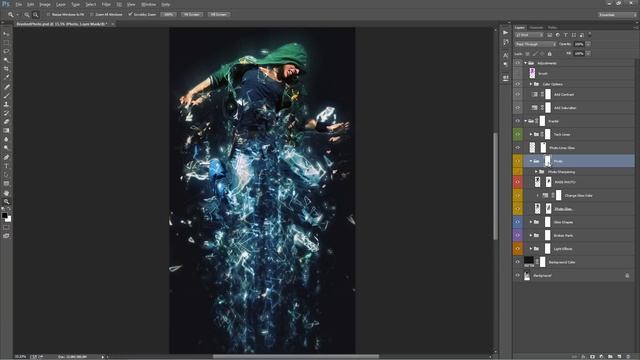640x360 pixels.
Task: Enable Zoom All Windows checkbox
Action: click(92, 14)
